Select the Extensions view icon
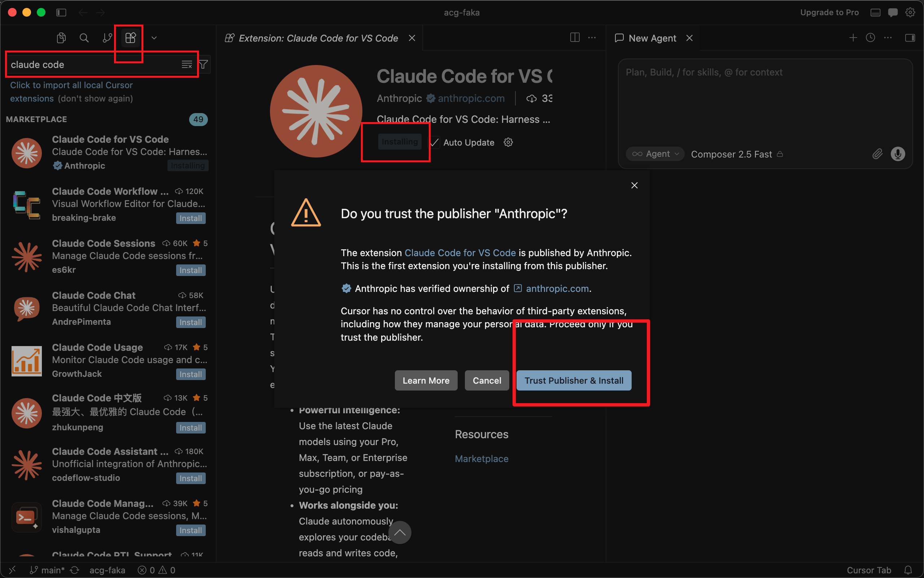The height and width of the screenshot is (578, 924). 131,38
